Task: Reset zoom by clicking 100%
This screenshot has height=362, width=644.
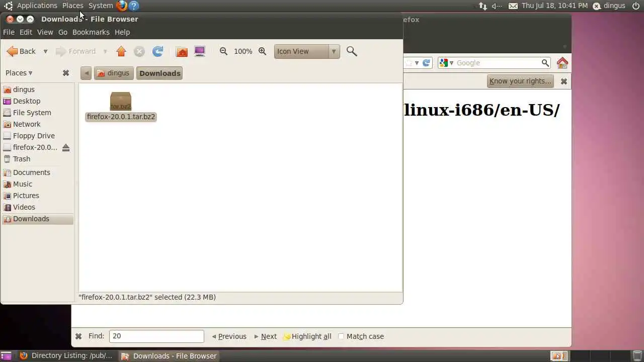Action: click(243, 51)
